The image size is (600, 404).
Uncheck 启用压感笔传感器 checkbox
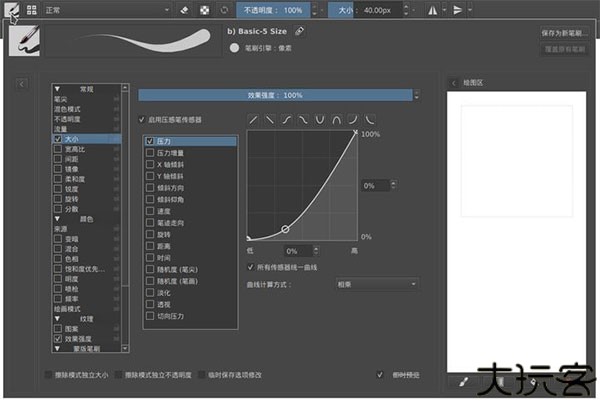pyautogui.click(x=143, y=119)
